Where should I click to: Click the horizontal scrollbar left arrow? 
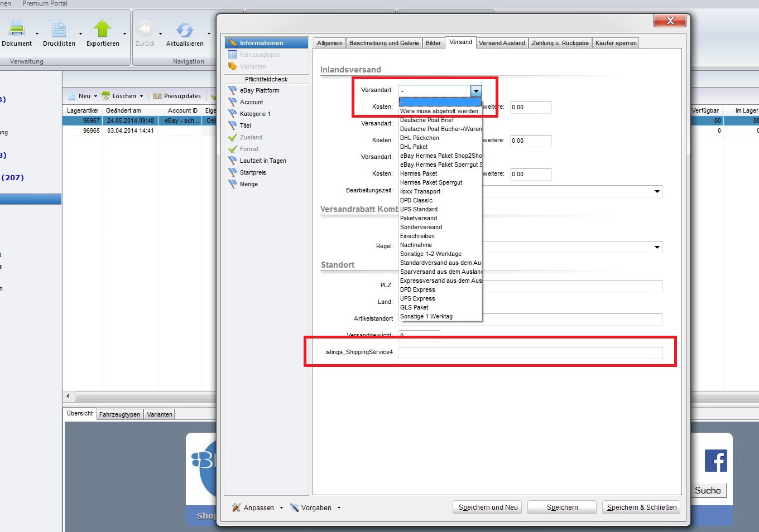(68, 396)
